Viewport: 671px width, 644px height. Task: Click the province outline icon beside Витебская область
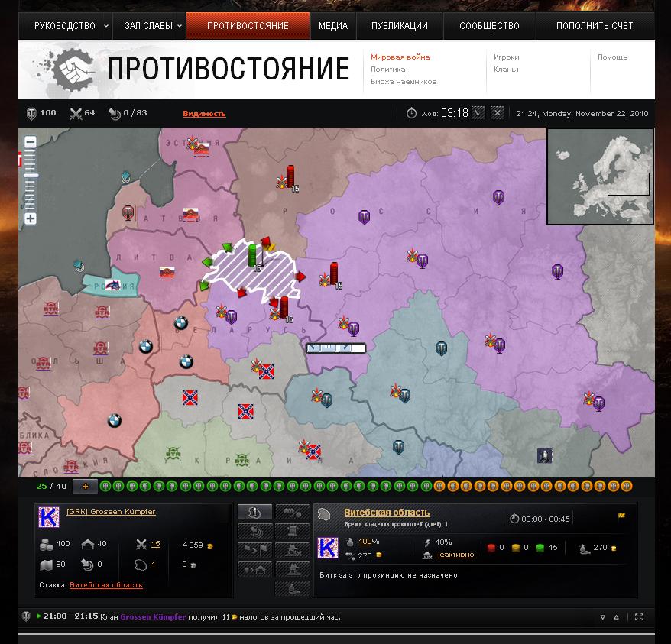click(325, 514)
